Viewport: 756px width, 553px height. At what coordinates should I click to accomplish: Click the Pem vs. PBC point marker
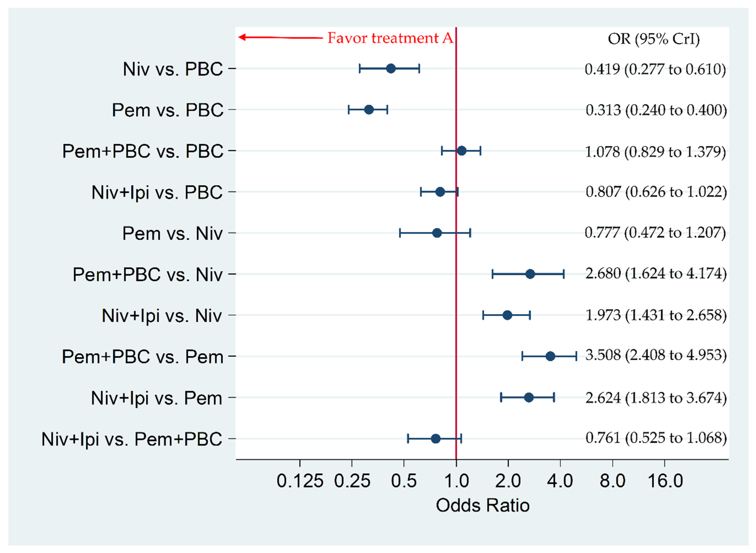click(368, 109)
